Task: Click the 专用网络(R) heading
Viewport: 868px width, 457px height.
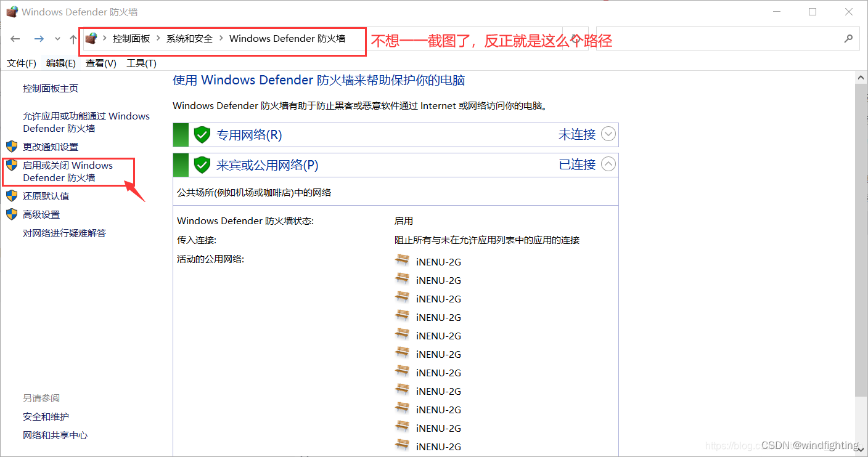Action: point(249,134)
